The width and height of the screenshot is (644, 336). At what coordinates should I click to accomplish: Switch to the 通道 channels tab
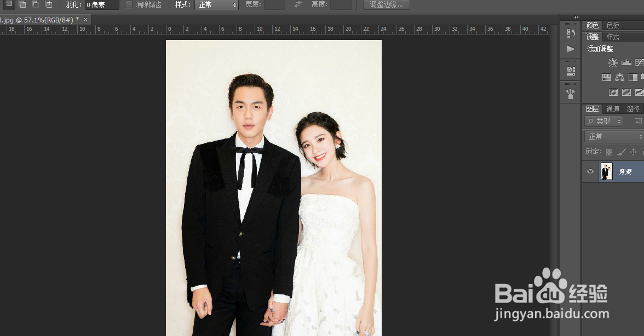coord(613,109)
